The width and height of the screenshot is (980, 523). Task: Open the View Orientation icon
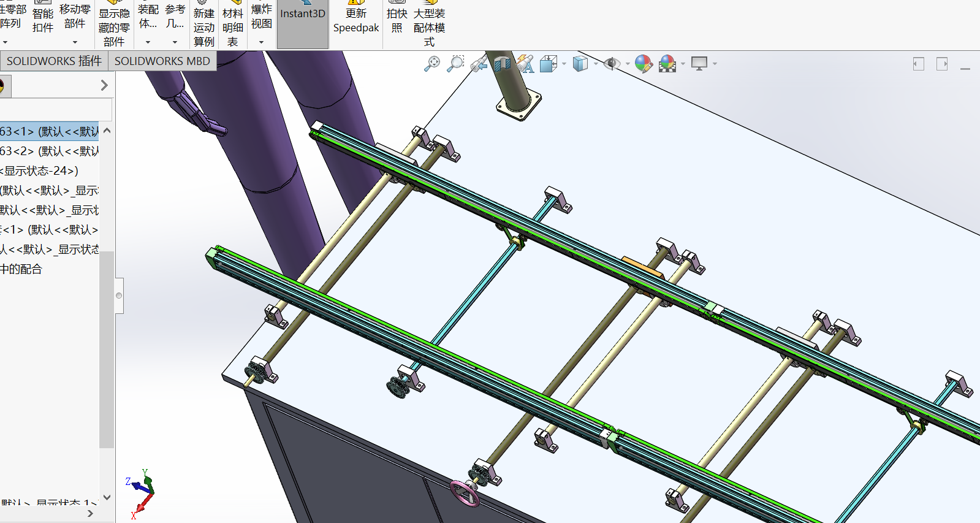click(548, 63)
